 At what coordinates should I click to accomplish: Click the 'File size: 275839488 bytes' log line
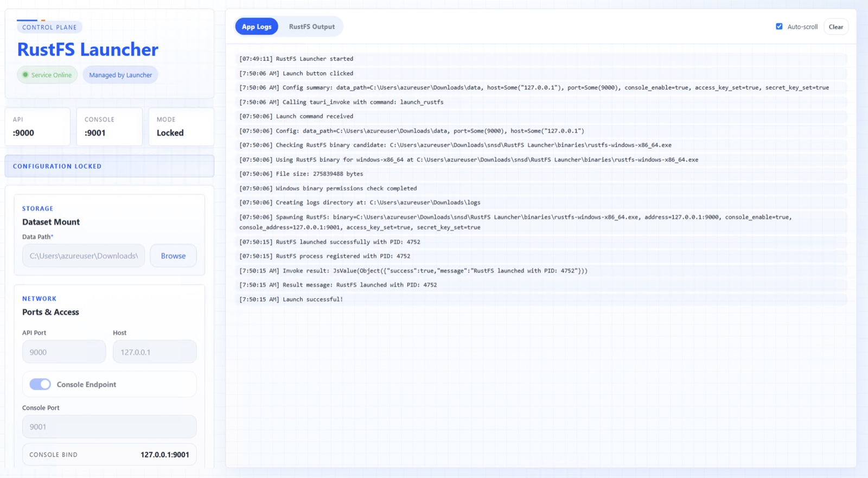pos(541,174)
